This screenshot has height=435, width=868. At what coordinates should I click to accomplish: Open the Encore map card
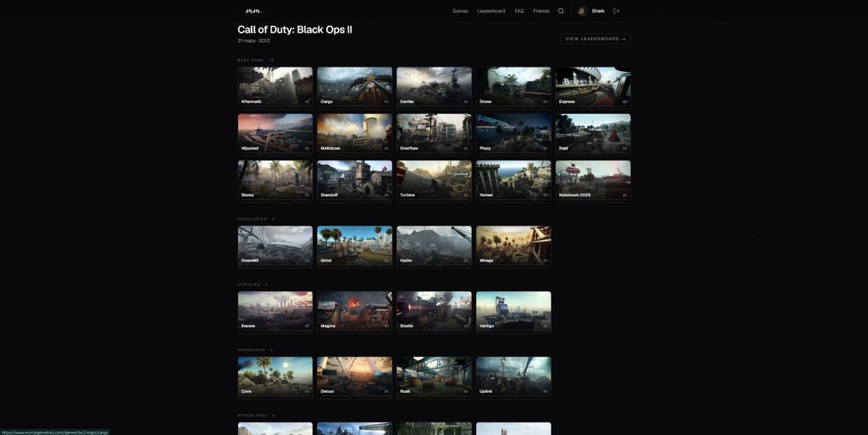[x=276, y=312]
